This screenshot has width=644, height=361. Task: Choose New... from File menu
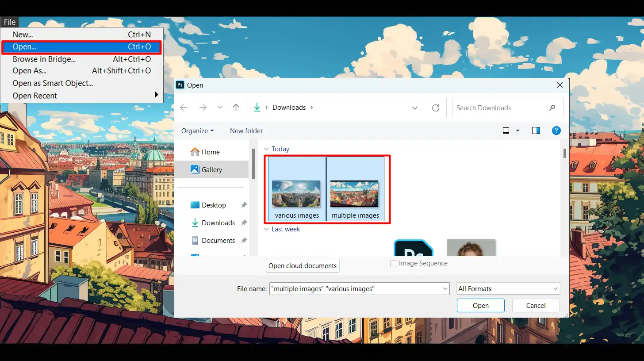coord(82,35)
